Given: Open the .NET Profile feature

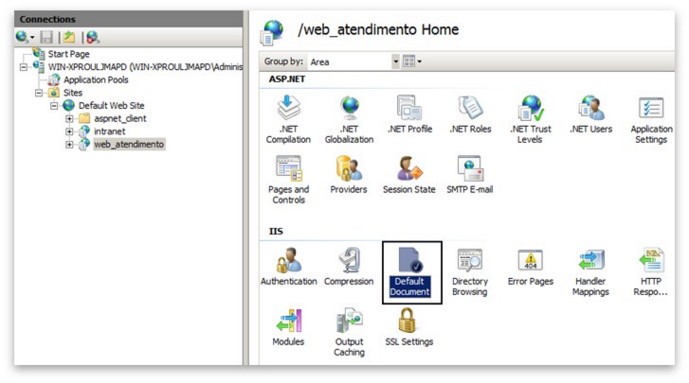Looking at the screenshot, I should click(410, 114).
